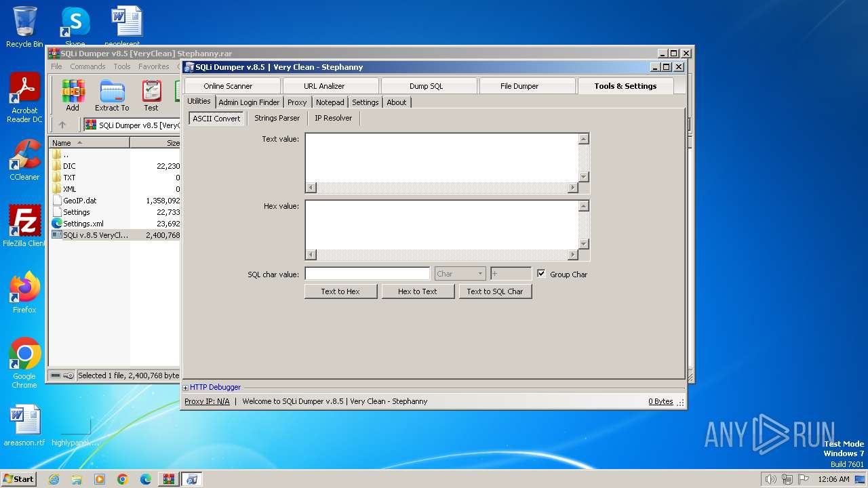Open the Start menu
This screenshot has height=488, width=868.
click(x=18, y=479)
